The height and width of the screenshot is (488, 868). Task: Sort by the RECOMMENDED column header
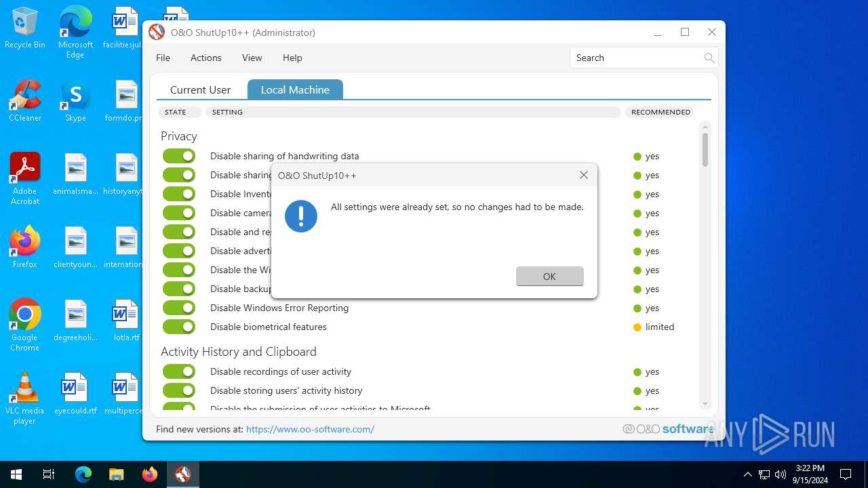tap(660, 112)
